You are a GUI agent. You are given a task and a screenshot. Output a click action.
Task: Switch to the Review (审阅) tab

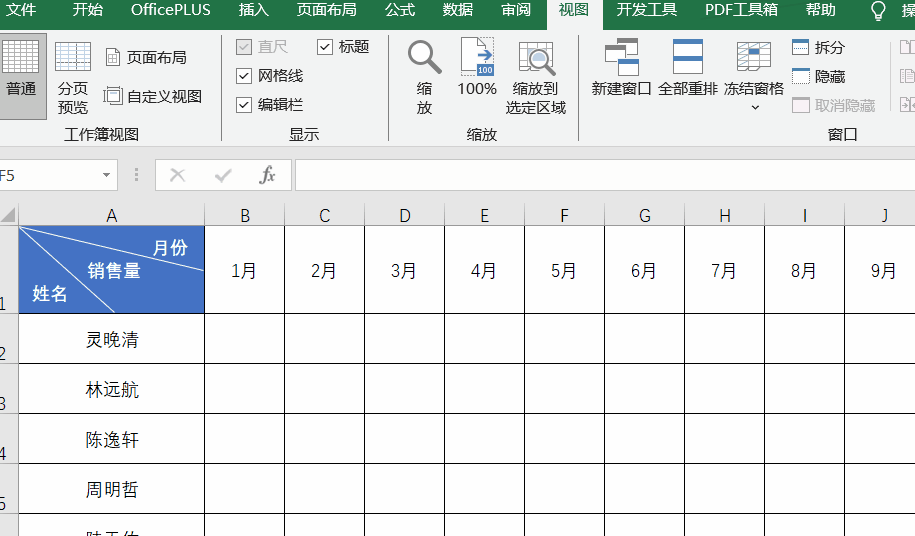pos(516,10)
